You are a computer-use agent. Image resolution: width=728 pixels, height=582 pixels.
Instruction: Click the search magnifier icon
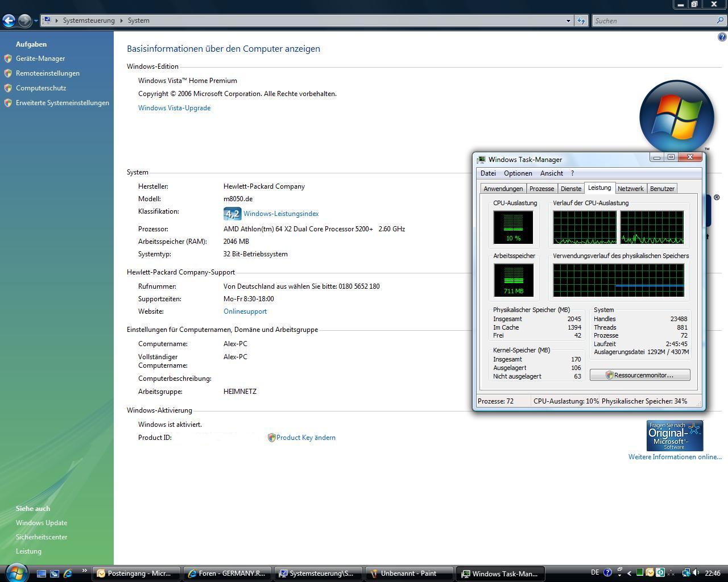point(721,20)
